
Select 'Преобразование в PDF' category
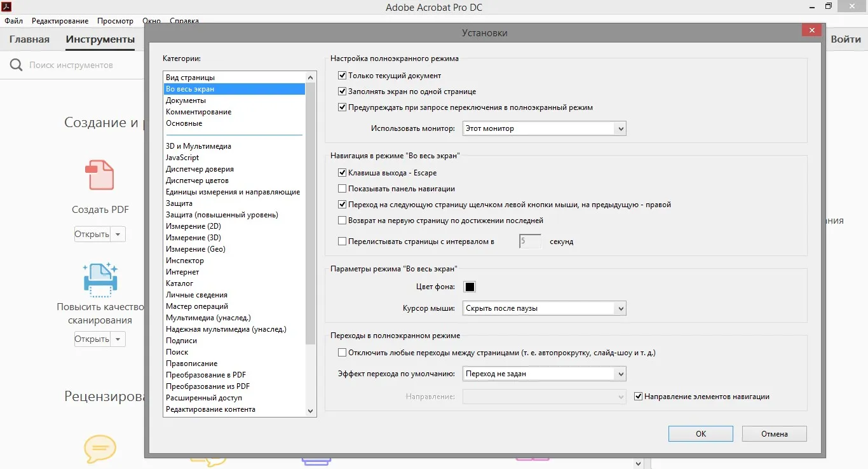[x=234, y=375]
